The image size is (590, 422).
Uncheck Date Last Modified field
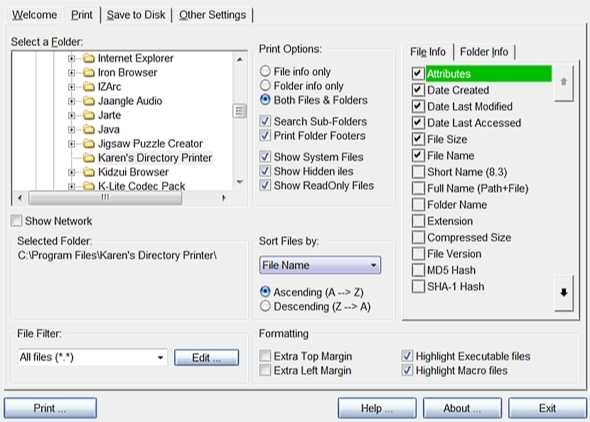pyautogui.click(x=418, y=106)
